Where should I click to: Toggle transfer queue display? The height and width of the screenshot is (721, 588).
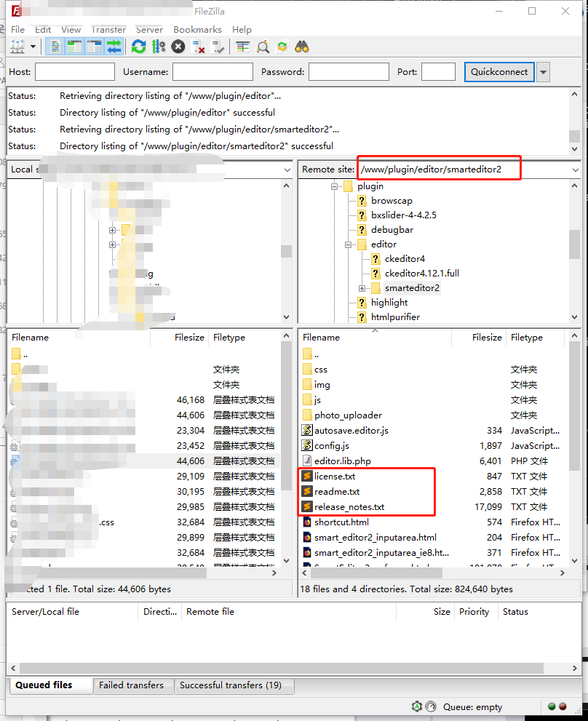tap(114, 47)
